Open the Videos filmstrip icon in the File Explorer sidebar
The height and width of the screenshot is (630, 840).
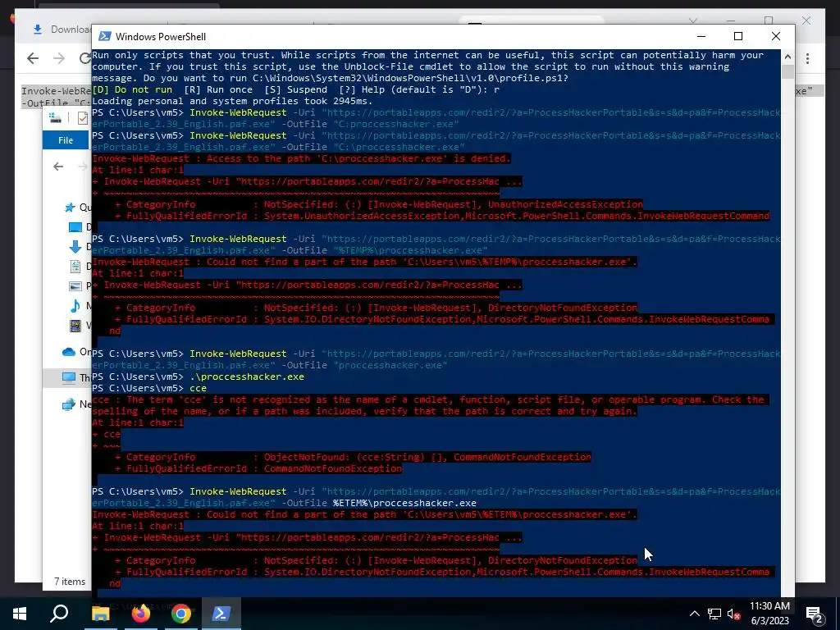pos(75,325)
